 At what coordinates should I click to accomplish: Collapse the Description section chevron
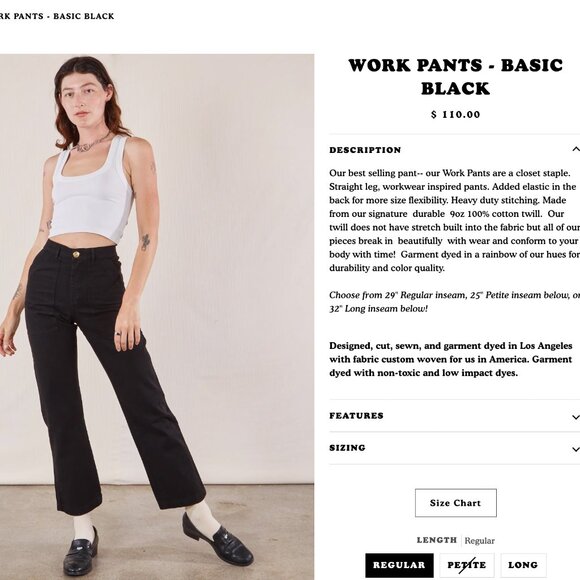coord(576,149)
